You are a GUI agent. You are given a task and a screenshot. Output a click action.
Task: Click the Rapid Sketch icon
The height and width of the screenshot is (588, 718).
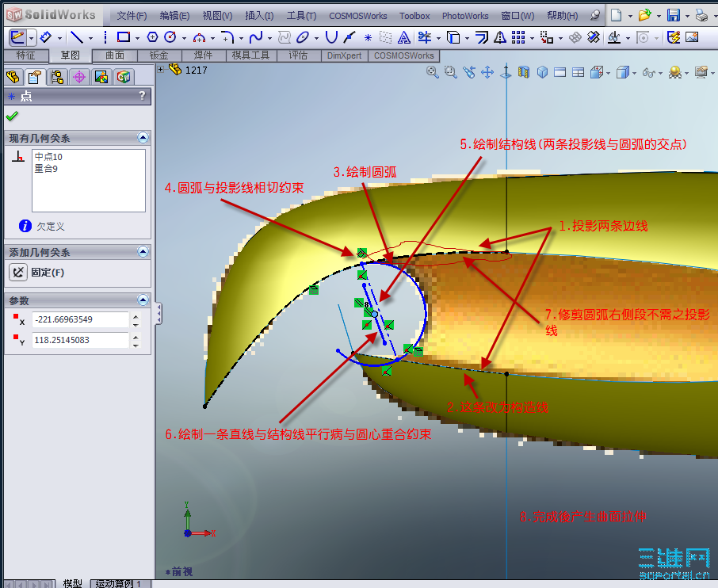coord(674,37)
